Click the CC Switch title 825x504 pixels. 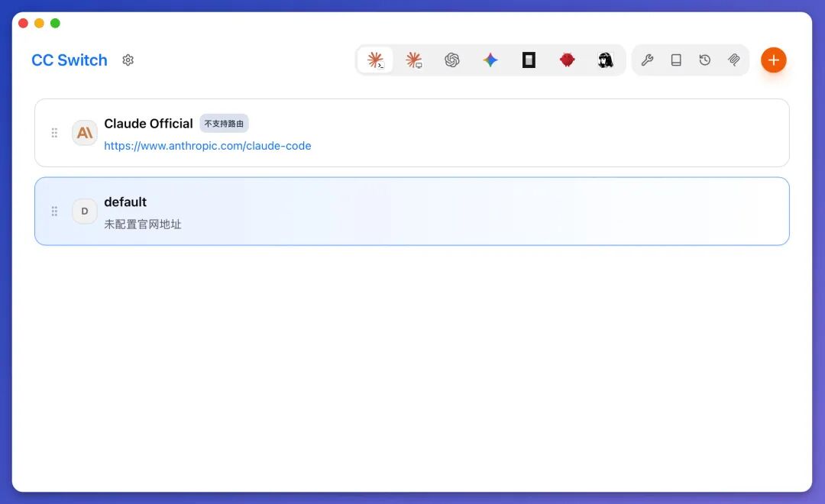click(x=70, y=60)
